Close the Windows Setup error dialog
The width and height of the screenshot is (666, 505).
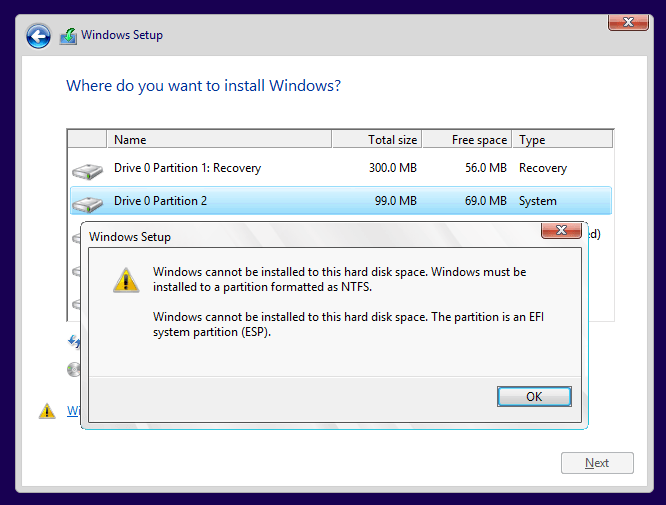(x=561, y=231)
